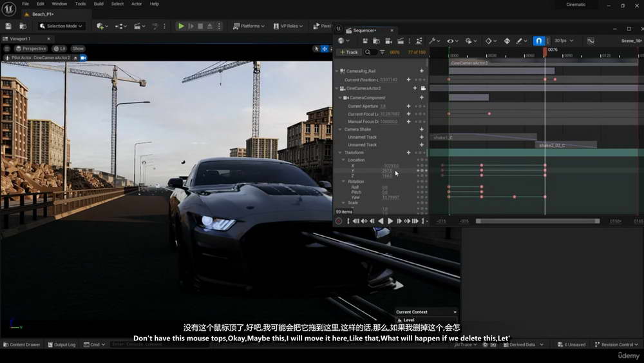644x363 pixels.
Task: Open the Window menu
Action: pos(59,4)
